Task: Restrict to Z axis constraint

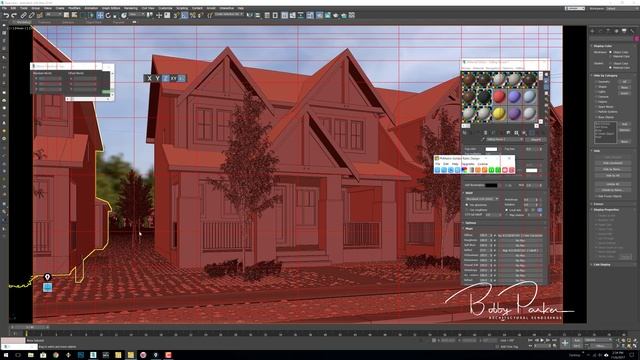Action: pos(165,78)
